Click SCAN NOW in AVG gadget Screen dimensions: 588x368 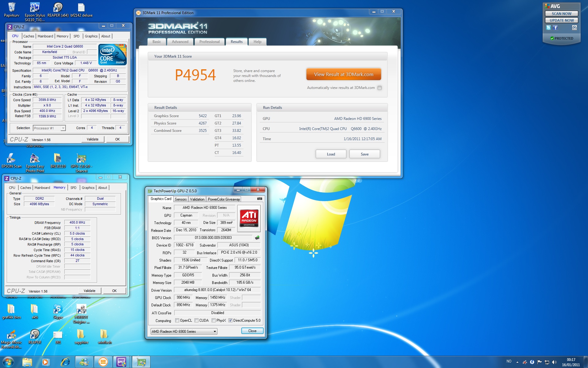point(561,13)
